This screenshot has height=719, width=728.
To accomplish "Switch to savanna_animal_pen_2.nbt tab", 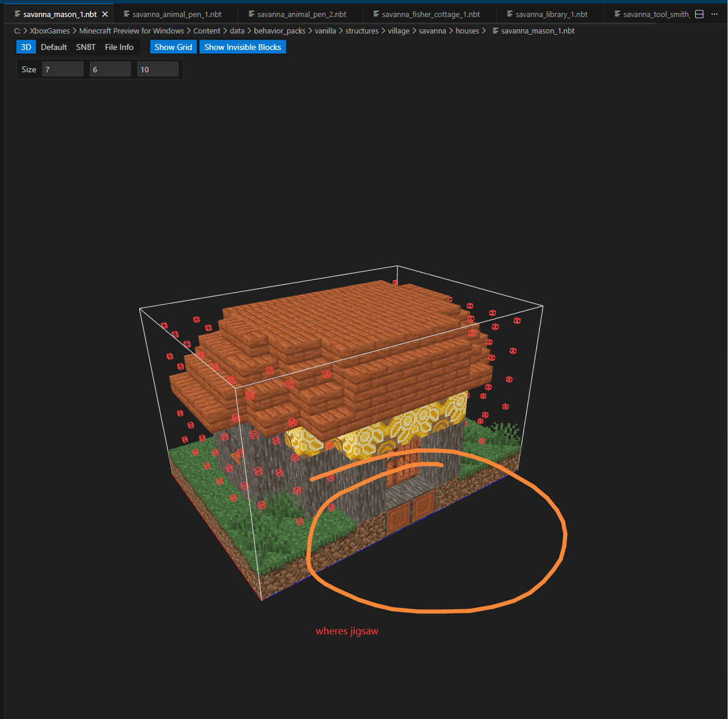I will click(x=301, y=14).
